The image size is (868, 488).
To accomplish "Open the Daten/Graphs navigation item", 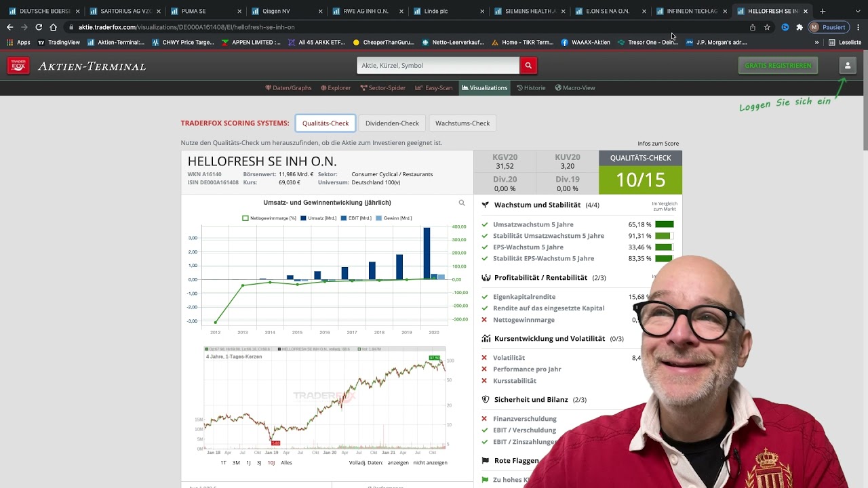I will (x=288, y=87).
